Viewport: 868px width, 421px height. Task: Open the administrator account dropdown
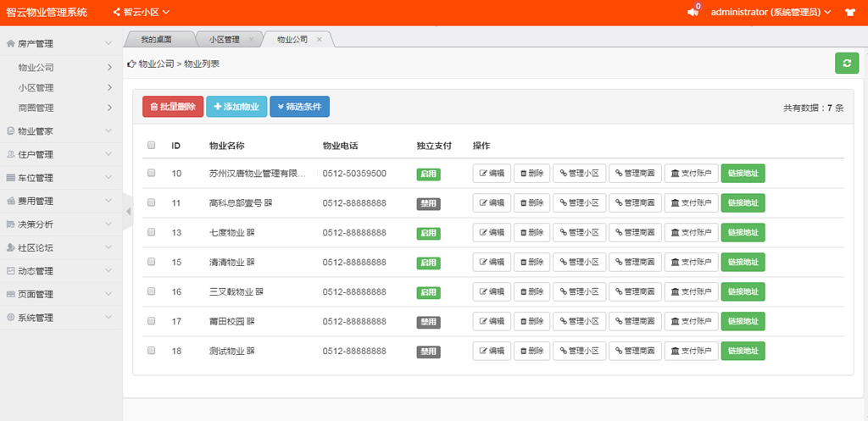point(770,13)
